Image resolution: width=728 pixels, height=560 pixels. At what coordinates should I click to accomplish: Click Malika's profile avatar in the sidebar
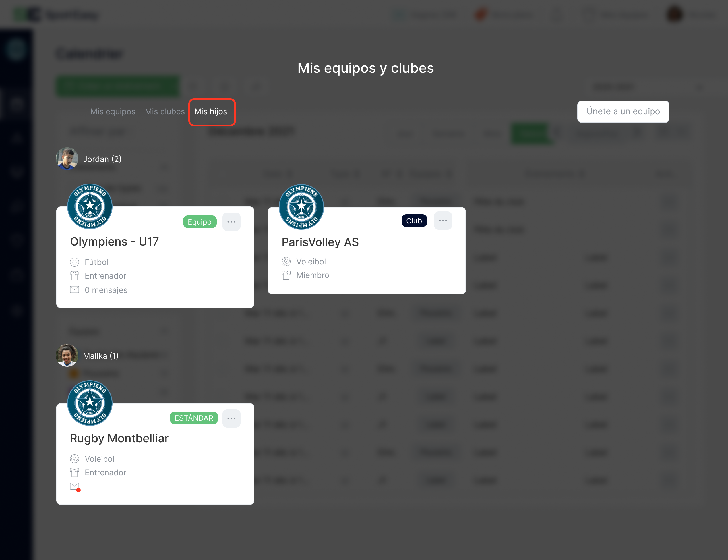pos(67,355)
